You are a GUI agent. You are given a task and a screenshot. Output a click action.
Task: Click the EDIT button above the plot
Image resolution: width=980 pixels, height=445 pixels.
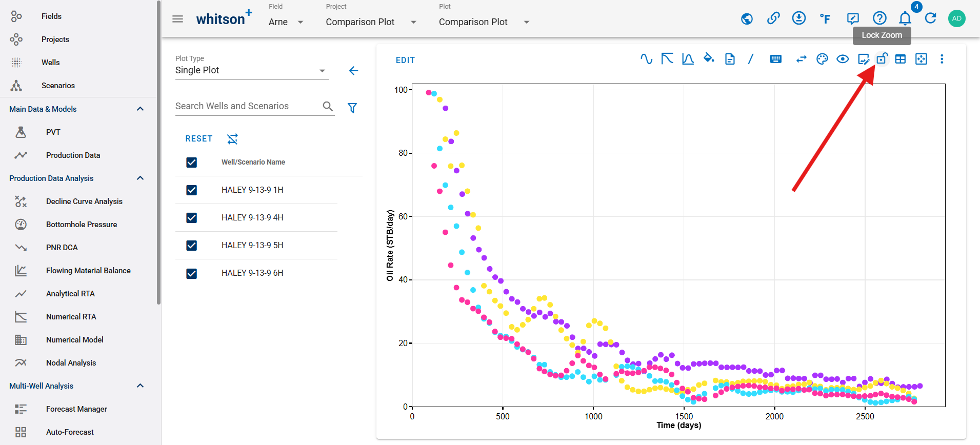(405, 60)
